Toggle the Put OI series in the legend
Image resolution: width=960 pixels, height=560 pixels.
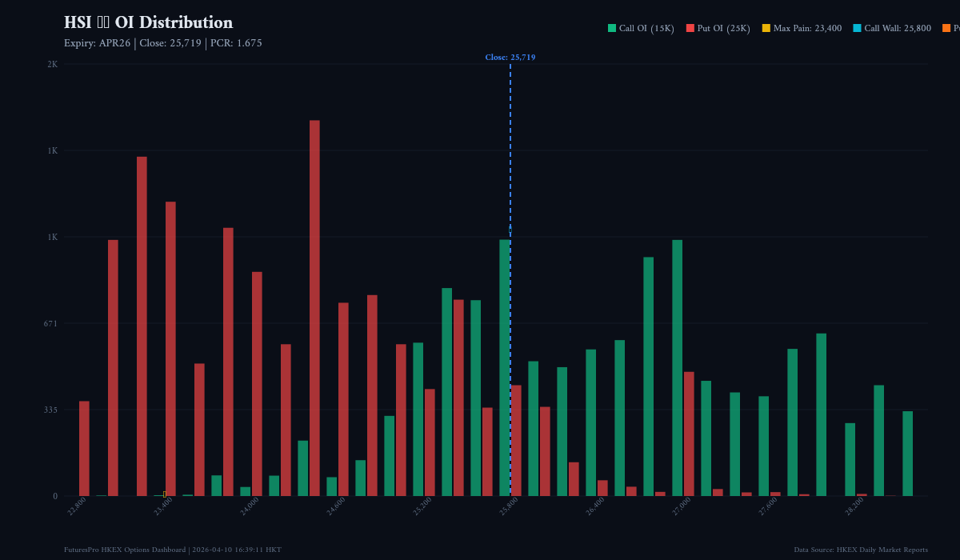pyautogui.click(x=718, y=27)
